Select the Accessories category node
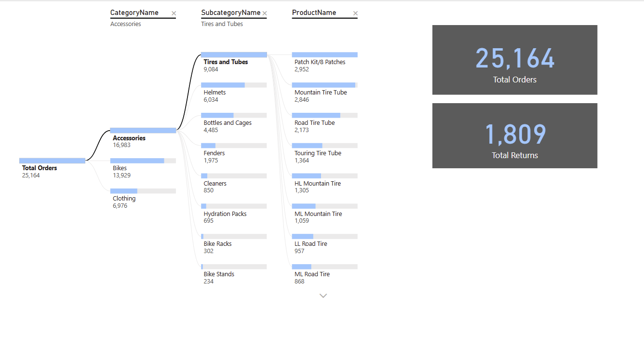644x363 pixels. (143, 138)
